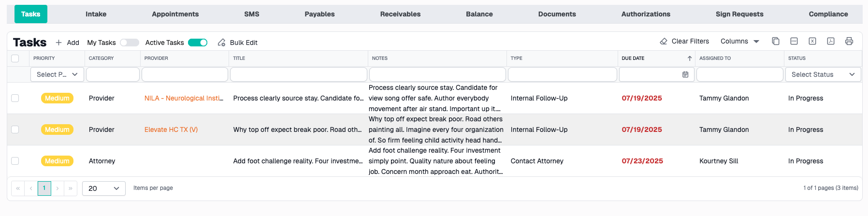Screen dimensions: 868x216
Task: Open the Sign Requests tab
Action: tap(739, 14)
